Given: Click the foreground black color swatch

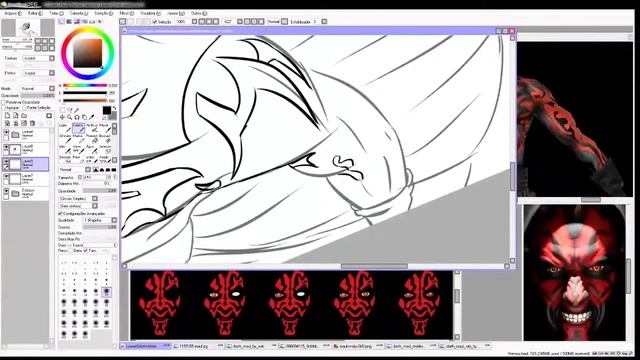Looking at the screenshot, I should [x=107, y=110].
